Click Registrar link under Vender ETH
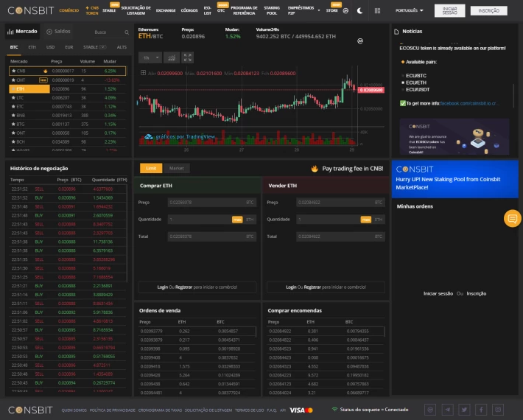The image size is (523, 420). click(x=312, y=287)
